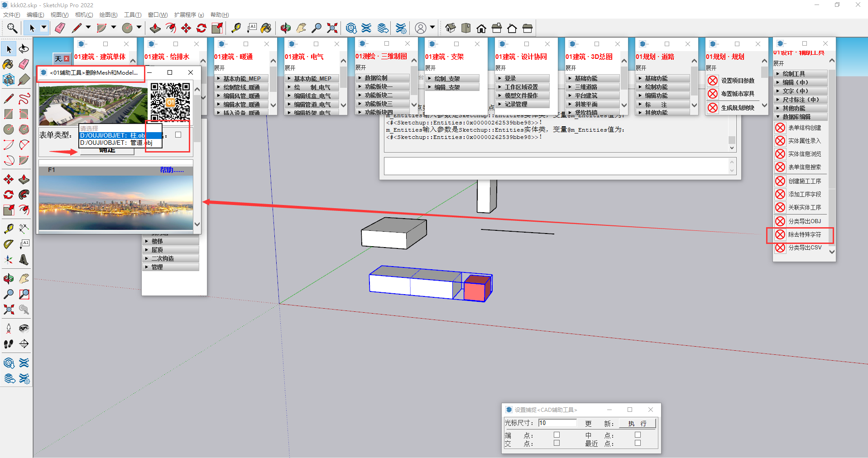This screenshot has width=868, height=458.
Task: Select the Position Camera tool
Action: [x=8, y=328]
